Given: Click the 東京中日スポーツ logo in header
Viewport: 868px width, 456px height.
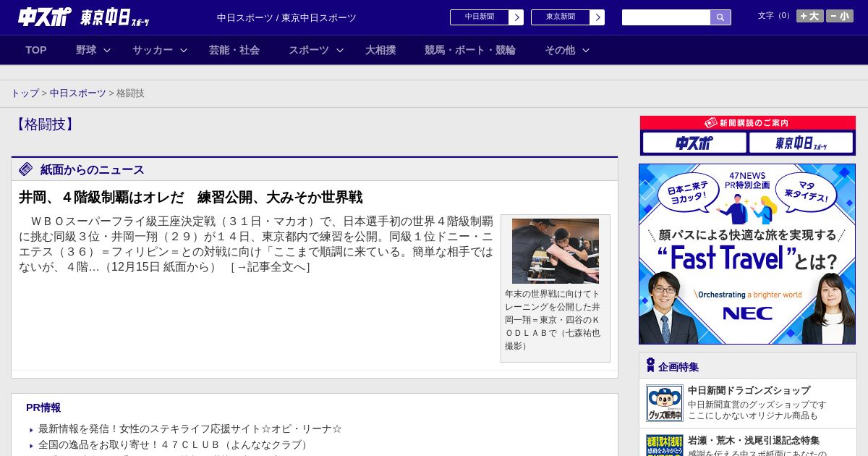Looking at the screenshot, I should (x=115, y=17).
